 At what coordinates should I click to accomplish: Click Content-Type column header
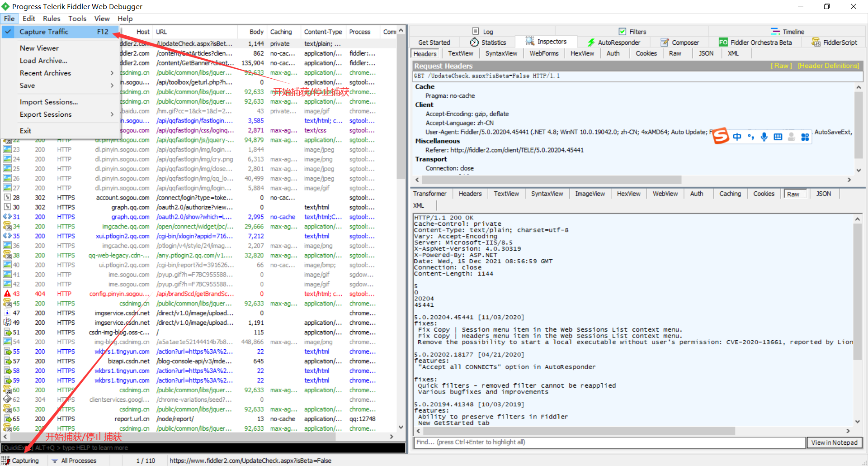pyautogui.click(x=323, y=32)
